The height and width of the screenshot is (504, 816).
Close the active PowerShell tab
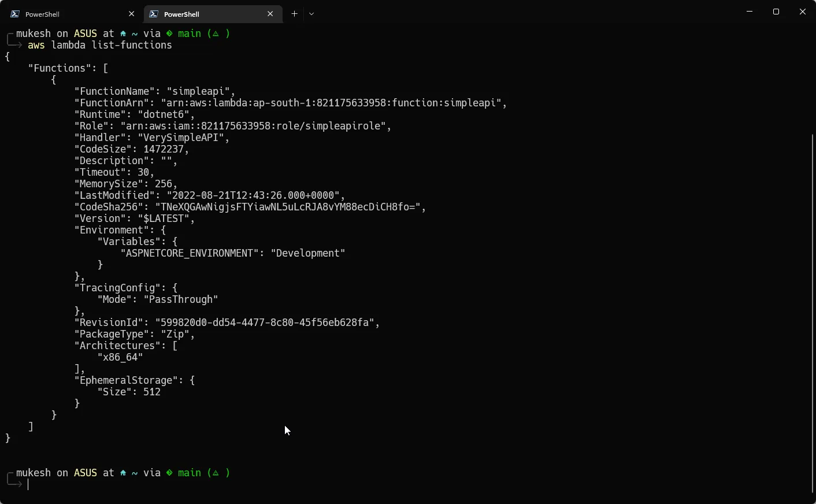pyautogui.click(x=270, y=13)
